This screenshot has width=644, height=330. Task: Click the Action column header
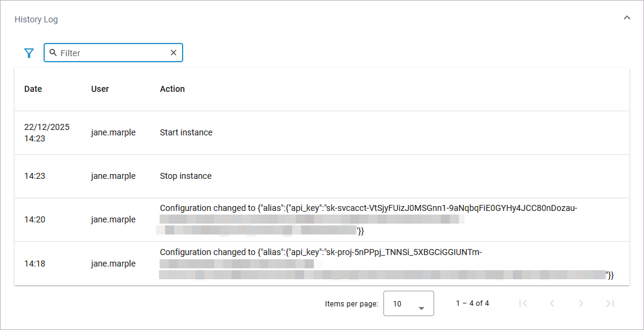[x=172, y=89]
